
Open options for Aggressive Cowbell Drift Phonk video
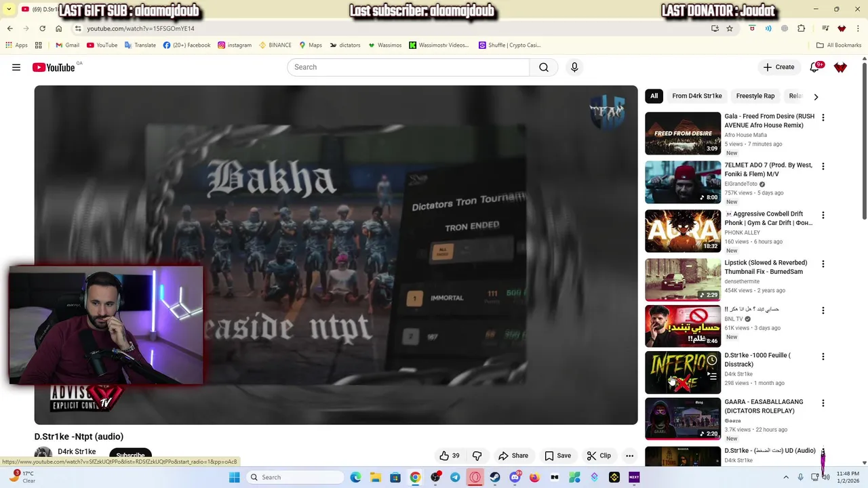(823, 215)
